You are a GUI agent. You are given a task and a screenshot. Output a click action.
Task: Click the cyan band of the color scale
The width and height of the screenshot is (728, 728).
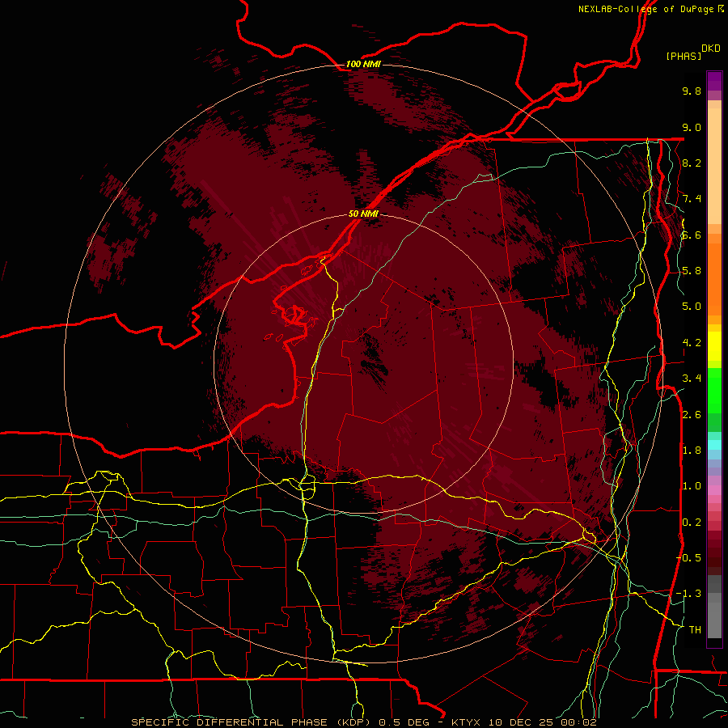click(x=714, y=444)
